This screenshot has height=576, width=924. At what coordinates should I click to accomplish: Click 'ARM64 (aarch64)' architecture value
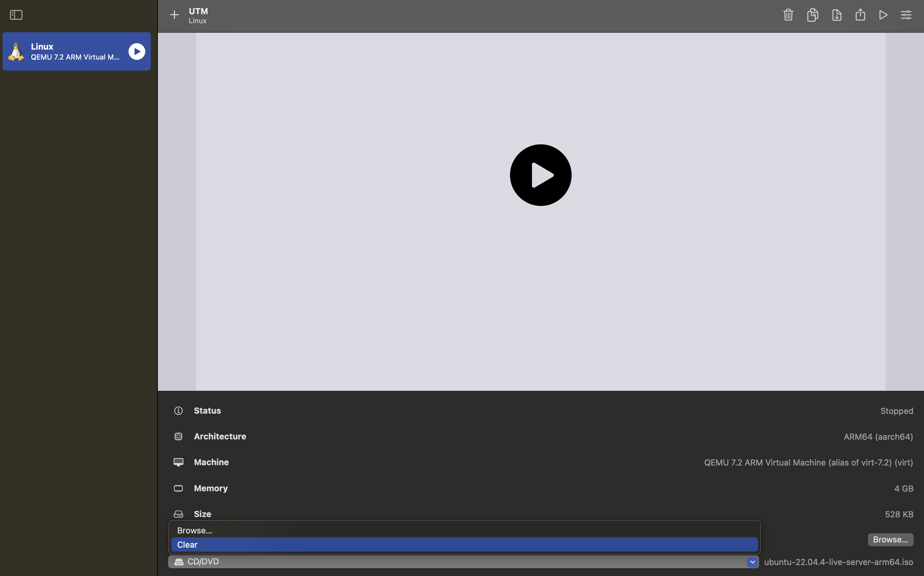click(x=878, y=437)
